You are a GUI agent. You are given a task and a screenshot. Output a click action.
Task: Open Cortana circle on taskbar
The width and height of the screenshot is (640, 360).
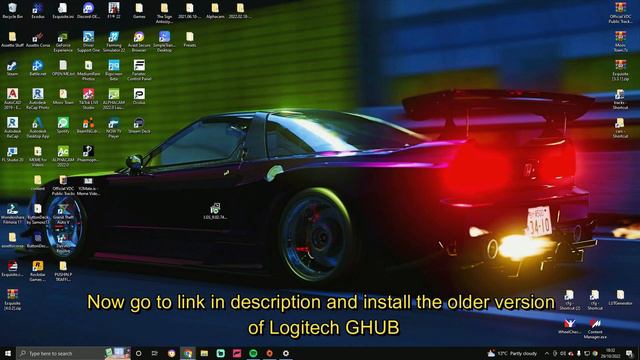pos(138,353)
